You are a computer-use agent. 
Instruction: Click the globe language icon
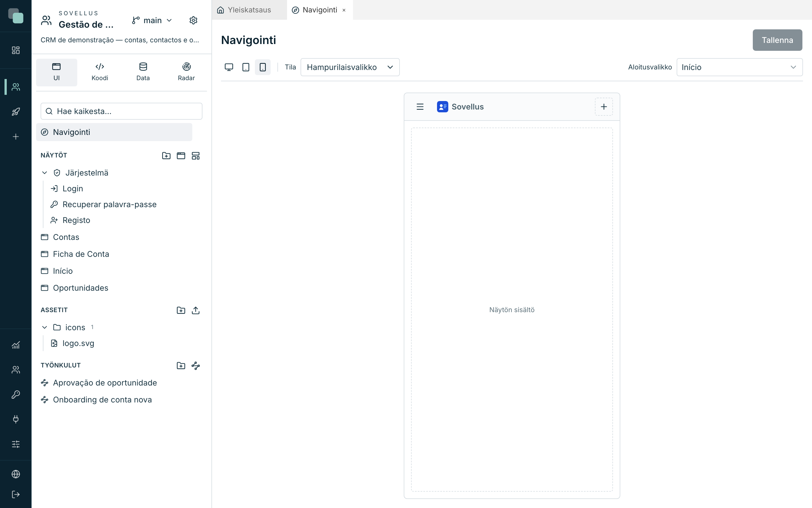[x=16, y=474]
